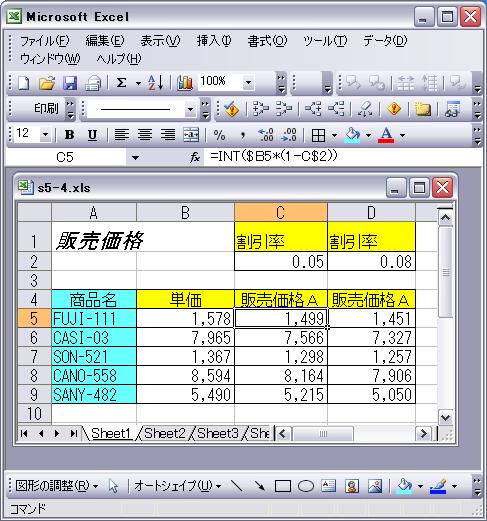
Task: Open the Borders dropdown arrow
Action: tap(334, 135)
